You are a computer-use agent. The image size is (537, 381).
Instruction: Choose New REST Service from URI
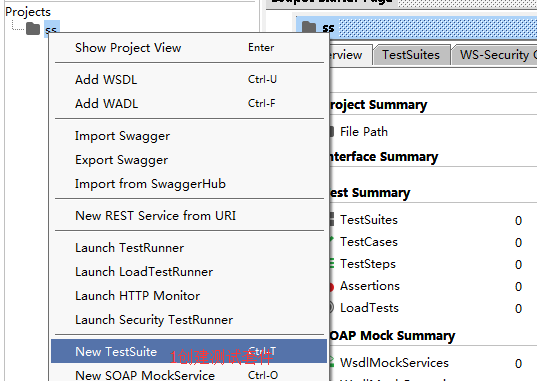click(189, 216)
